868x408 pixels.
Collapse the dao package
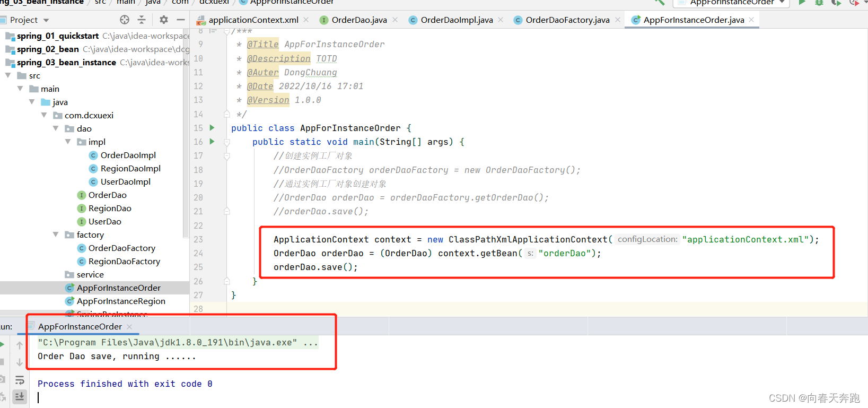[56, 129]
